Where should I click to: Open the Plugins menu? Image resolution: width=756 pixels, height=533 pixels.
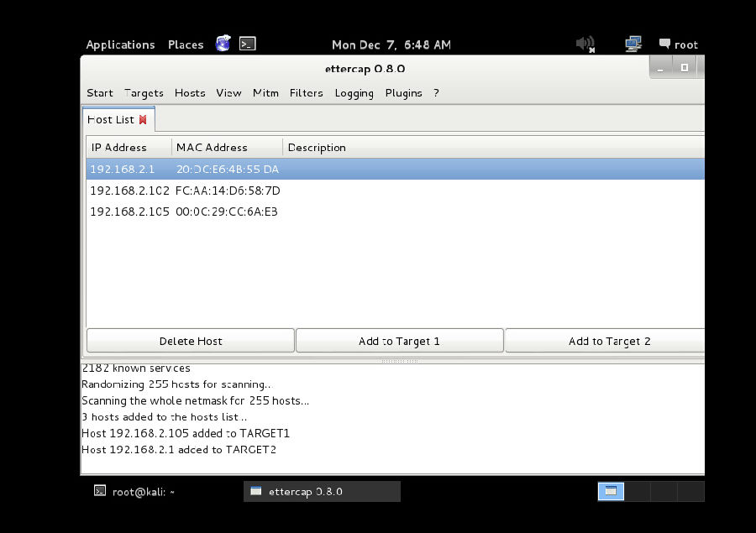coord(403,93)
